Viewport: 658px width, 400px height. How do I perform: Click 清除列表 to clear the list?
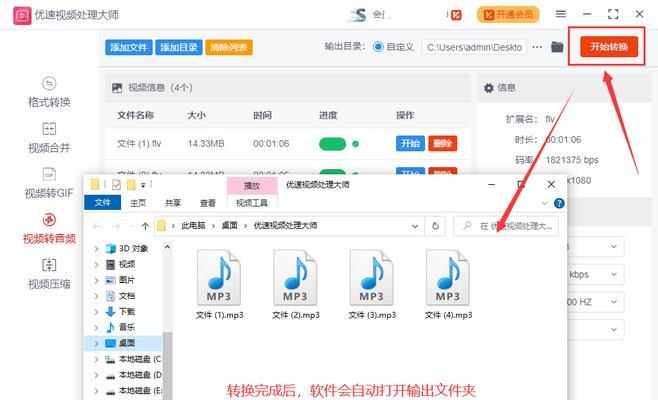[x=229, y=47]
